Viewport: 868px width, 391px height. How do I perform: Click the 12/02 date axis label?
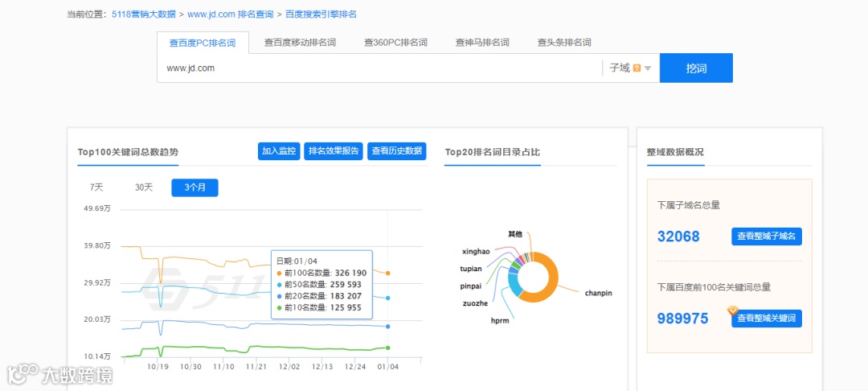click(x=289, y=367)
